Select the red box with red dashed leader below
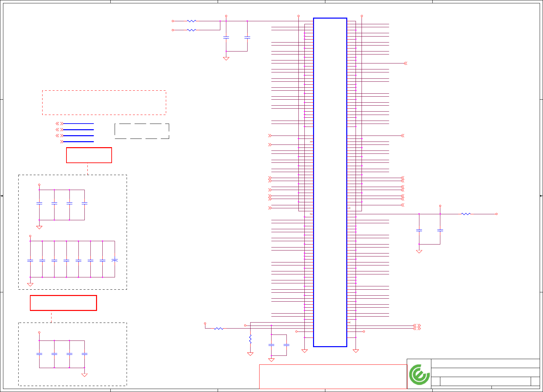Viewport: 543px width, 392px height. tap(63, 303)
